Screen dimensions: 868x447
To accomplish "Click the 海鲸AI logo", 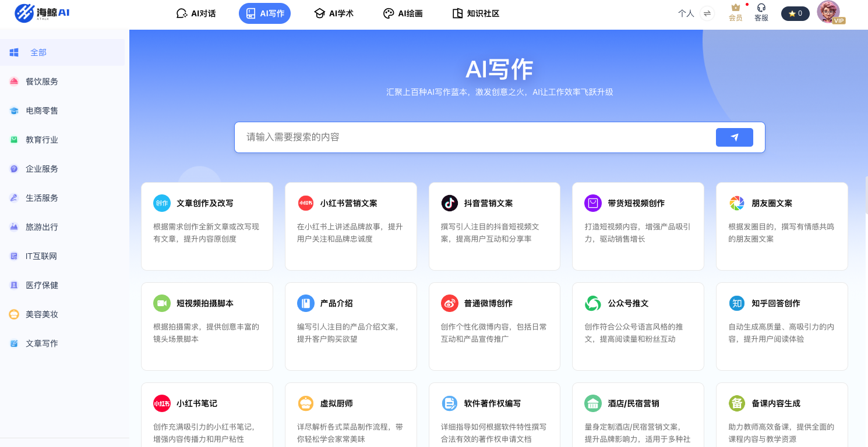I will point(42,13).
